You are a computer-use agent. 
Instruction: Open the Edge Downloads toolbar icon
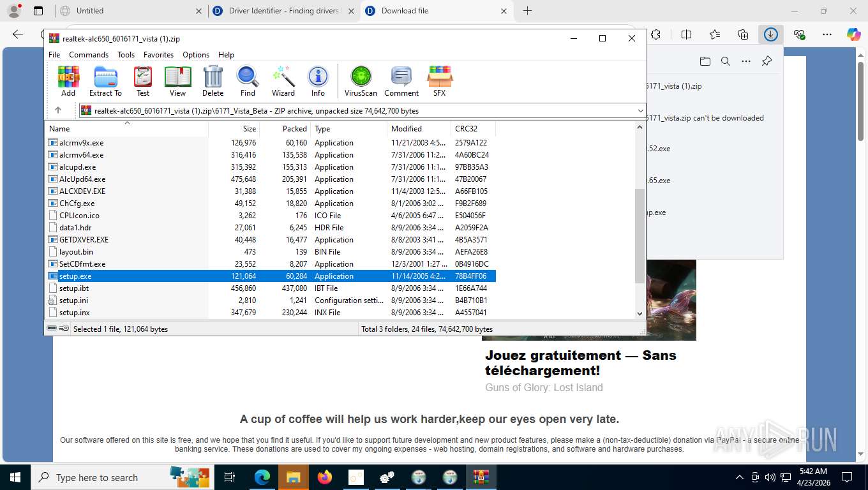click(771, 34)
